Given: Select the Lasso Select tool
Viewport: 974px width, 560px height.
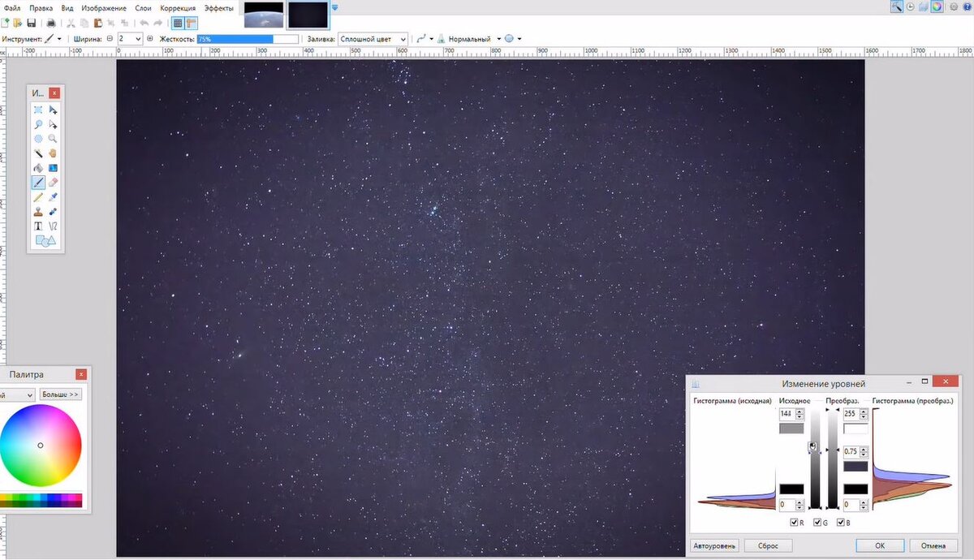Looking at the screenshot, I should 38,124.
